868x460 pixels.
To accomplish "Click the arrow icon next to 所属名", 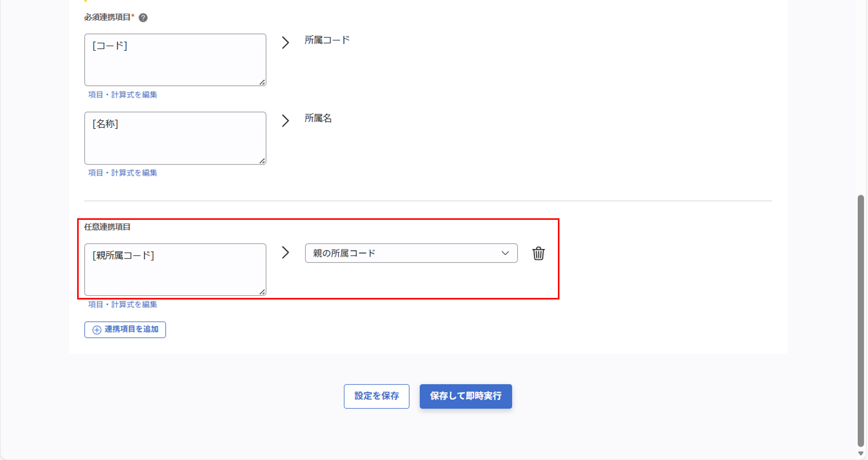I will coord(285,120).
